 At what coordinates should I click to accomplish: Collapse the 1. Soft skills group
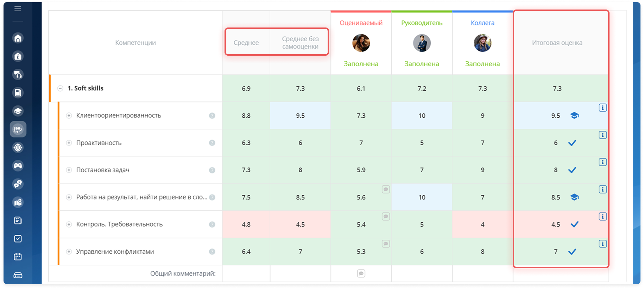[61, 88]
